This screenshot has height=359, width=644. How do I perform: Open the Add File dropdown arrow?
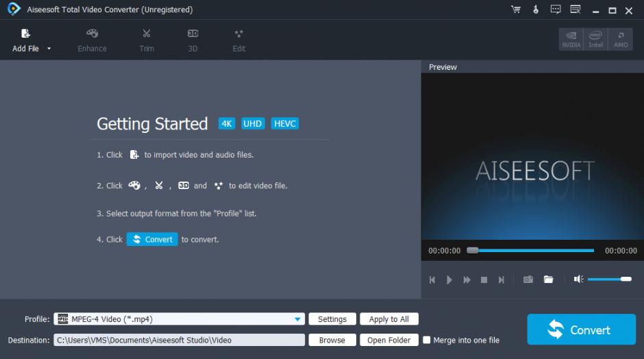point(49,49)
